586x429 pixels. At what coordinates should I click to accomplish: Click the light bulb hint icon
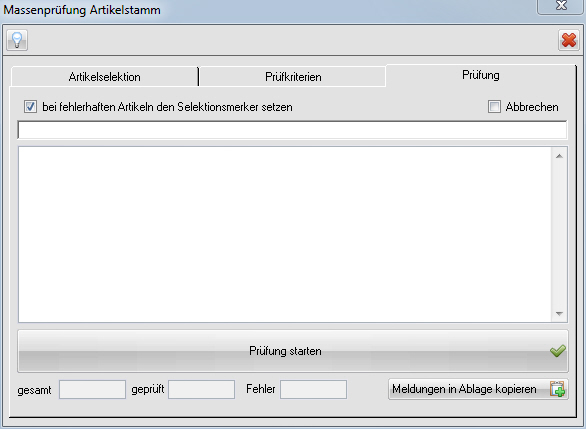tap(17, 40)
